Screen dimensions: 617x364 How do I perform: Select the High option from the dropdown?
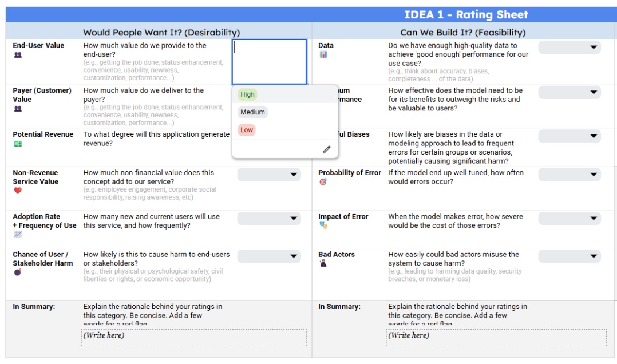248,94
